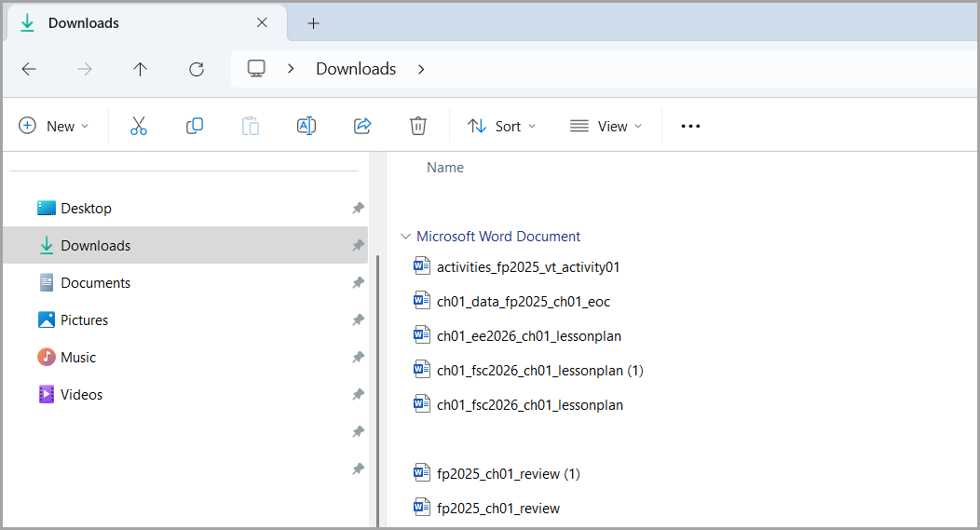
Task: Select the file ch01_fsc2026_ch01_lessonplan without the (1) suffix
Action: (530, 405)
